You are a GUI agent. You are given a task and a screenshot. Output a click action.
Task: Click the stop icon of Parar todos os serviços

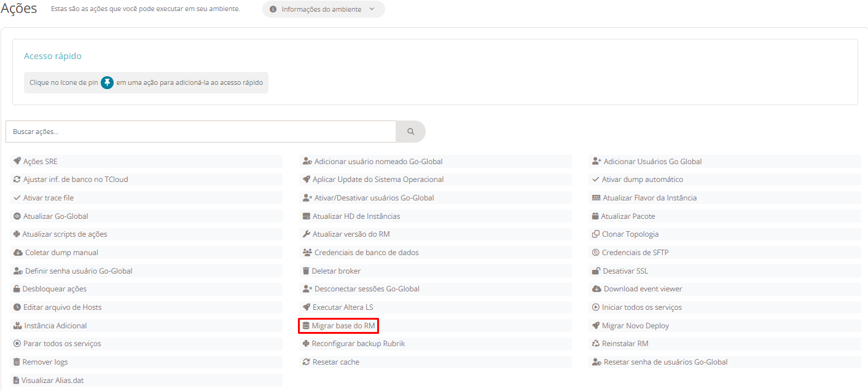[17, 344]
